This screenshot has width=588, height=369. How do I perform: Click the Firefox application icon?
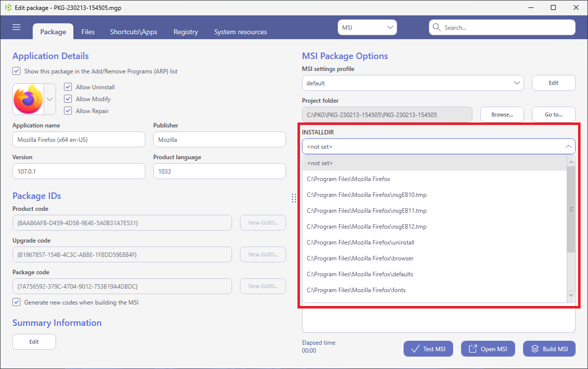[28, 99]
